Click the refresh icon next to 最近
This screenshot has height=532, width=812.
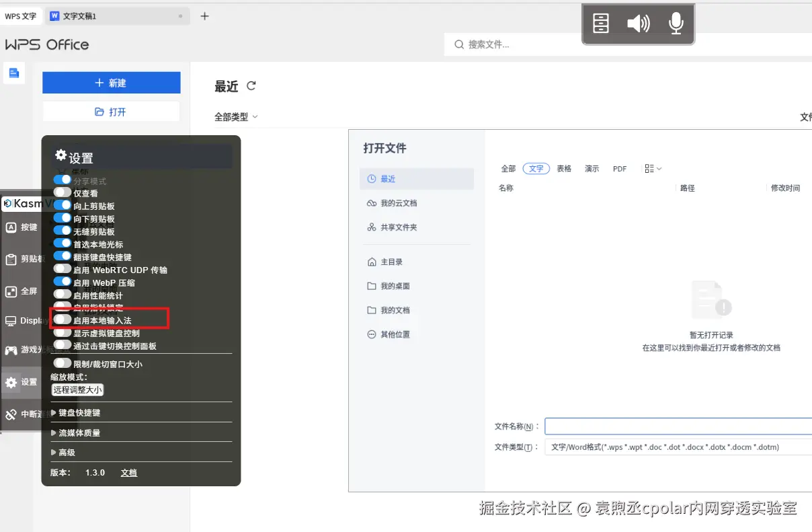click(x=251, y=85)
